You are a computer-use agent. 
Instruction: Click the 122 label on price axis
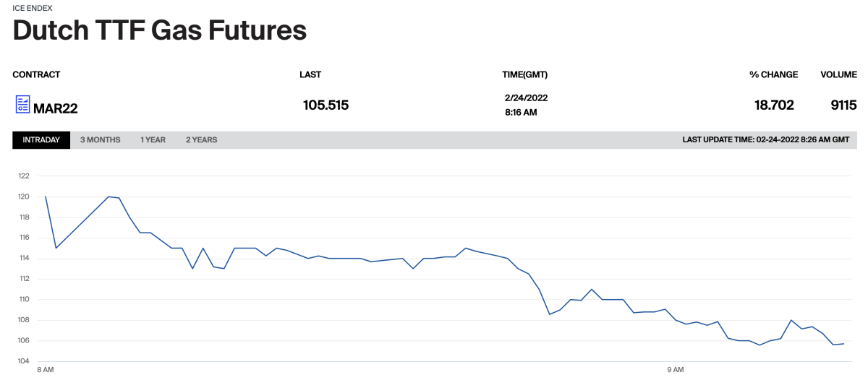[24, 176]
